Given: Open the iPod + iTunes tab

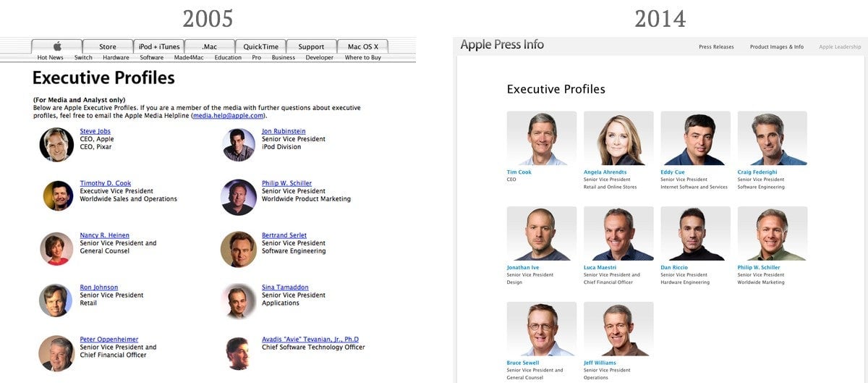Looking at the screenshot, I should click(x=159, y=46).
